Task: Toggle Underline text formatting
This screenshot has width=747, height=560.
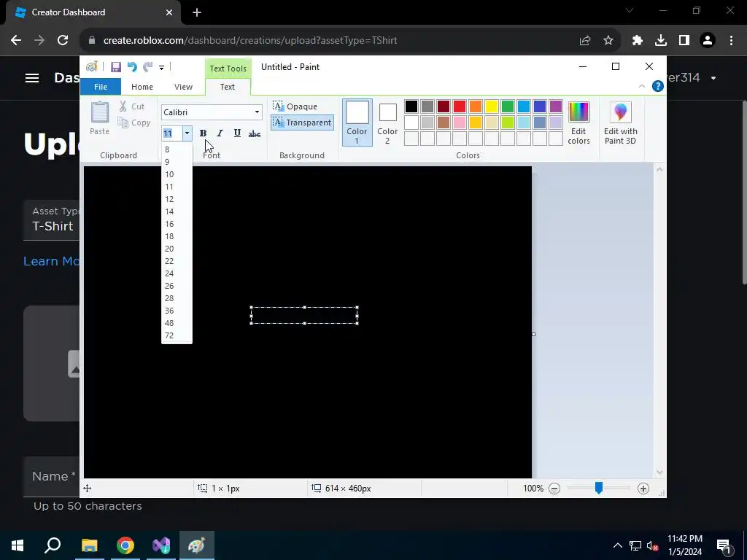Action: [237, 133]
